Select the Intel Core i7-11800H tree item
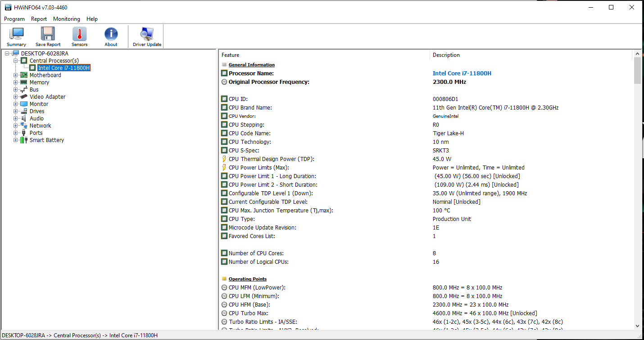 (x=63, y=68)
